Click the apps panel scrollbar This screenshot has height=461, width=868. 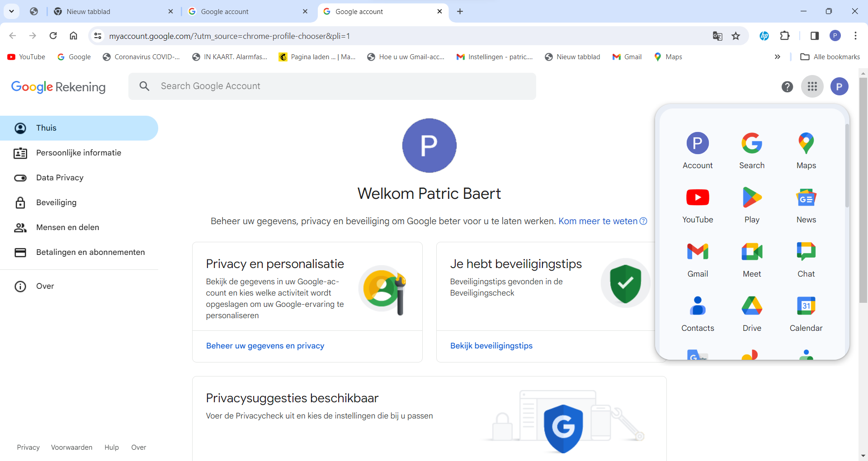[847, 165]
